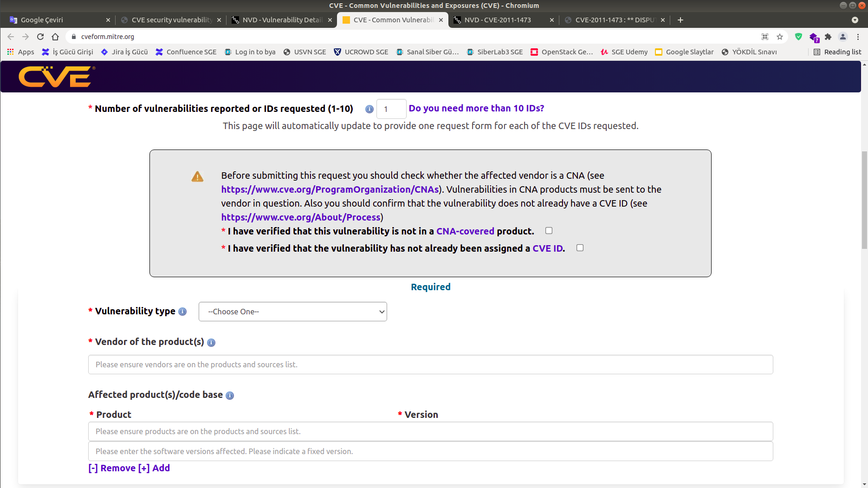The width and height of the screenshot is (868, 488).
Task: Show info icon next to Affected product(s)/code base
Action: (x=230, y=396)
